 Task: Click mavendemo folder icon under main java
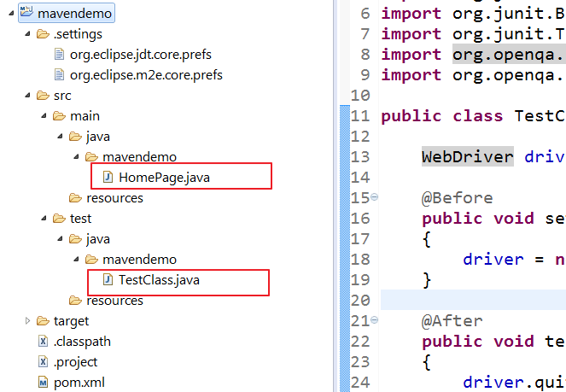[x=91, y=157]
